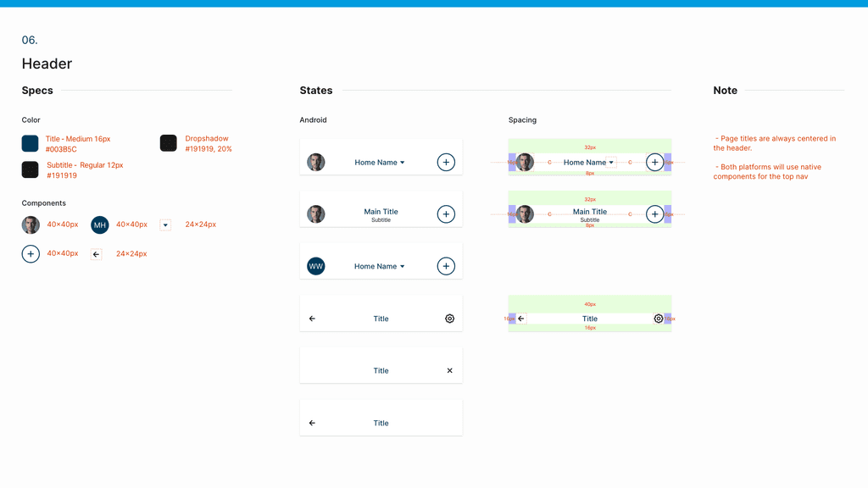Click the plus button in the Spacing Home Name header
This screenshot has width=868, height=488.
[655, 162]
